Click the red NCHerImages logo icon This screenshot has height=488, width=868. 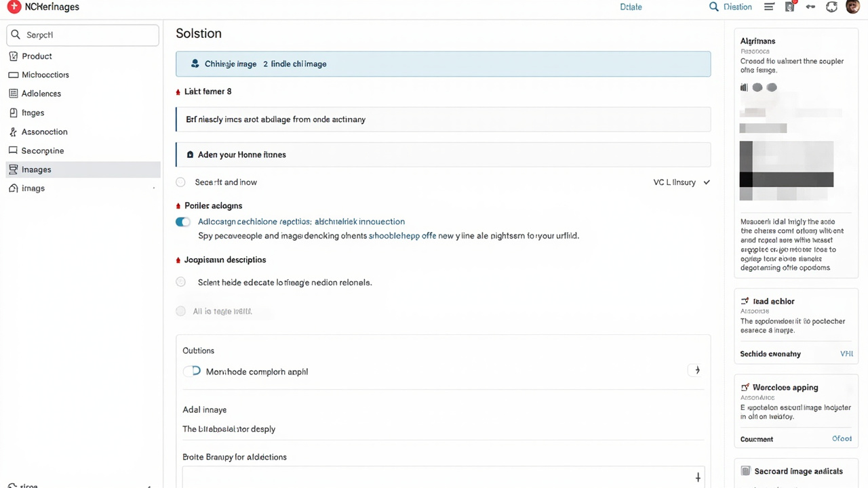(x=13, y=7)
